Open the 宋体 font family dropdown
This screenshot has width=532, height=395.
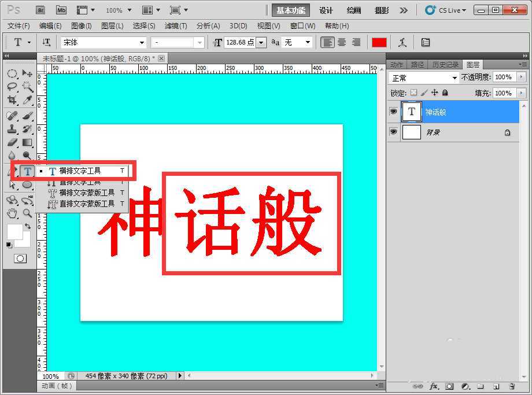point(142,42)
